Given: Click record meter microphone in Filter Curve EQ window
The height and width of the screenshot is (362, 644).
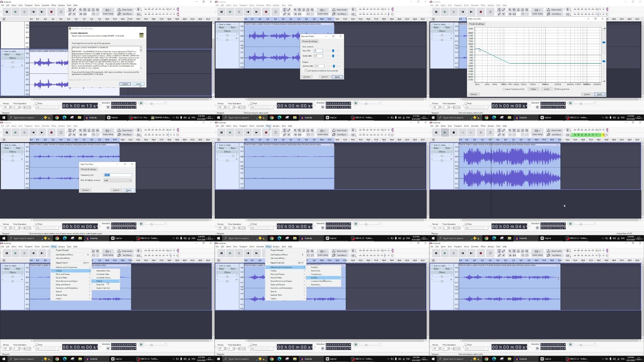Looking at the screenshot, I should (567, 10).
